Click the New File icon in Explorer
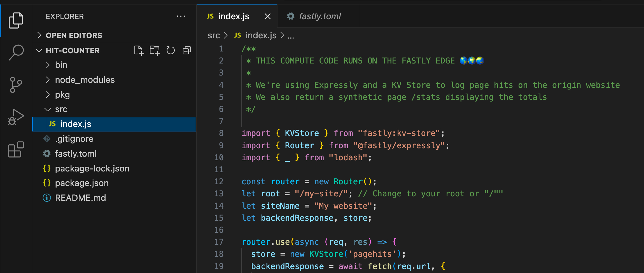644x273 pixels. tap(139, 50)
